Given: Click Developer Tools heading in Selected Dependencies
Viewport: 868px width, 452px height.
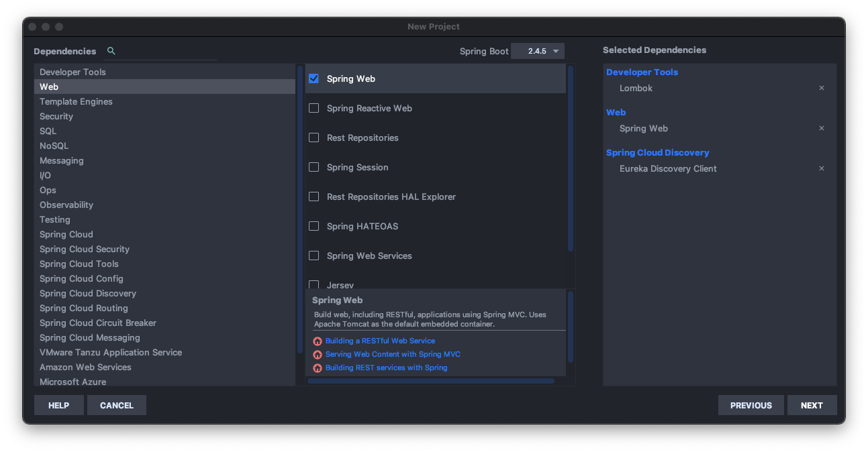Looking at the screenshot, I should pyautogui.click(x=642, y=72).
